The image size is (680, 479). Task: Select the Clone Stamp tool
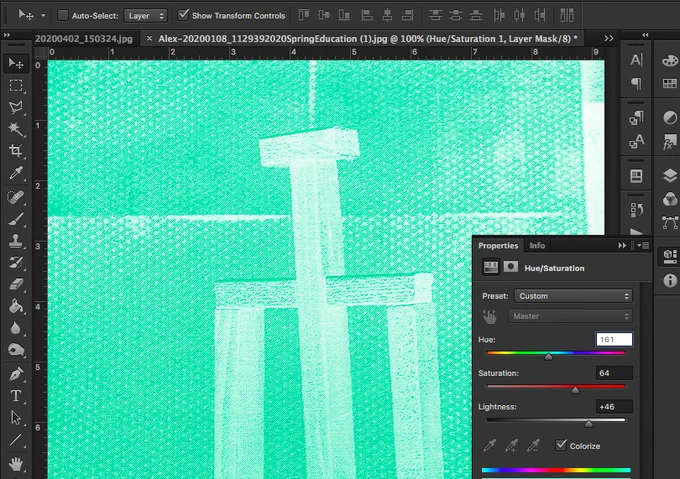click(x=16, y=241)
